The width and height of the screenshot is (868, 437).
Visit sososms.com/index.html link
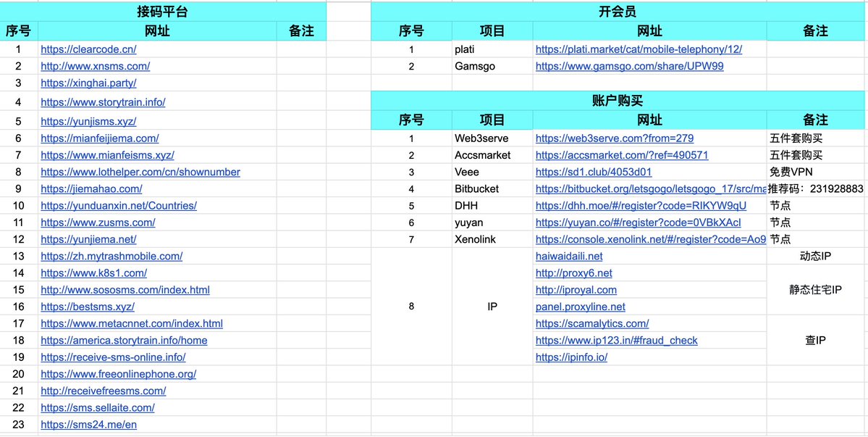click(125, 290)
